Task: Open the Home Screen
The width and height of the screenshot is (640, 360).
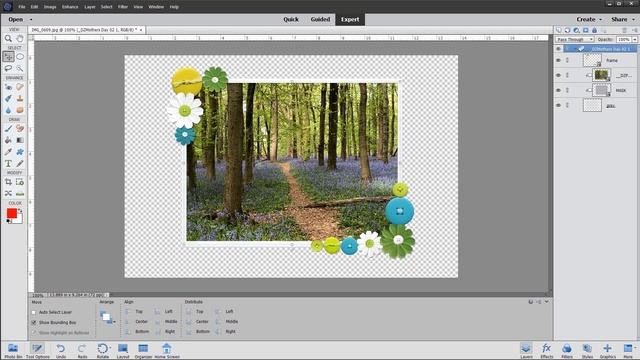Action: pos(167,350)
